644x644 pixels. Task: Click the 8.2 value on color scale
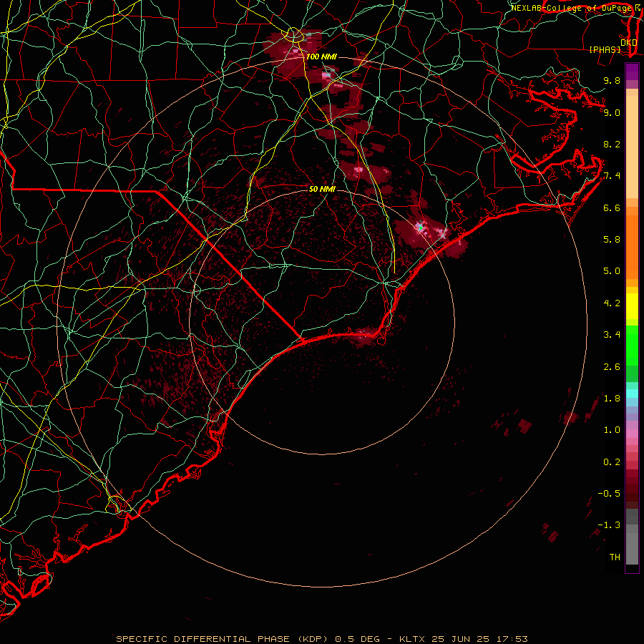coord(612,144)
